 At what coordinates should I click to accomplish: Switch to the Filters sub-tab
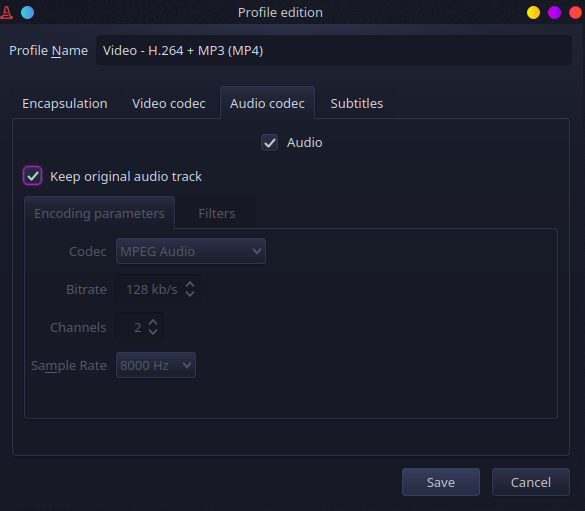coord(217,214)
